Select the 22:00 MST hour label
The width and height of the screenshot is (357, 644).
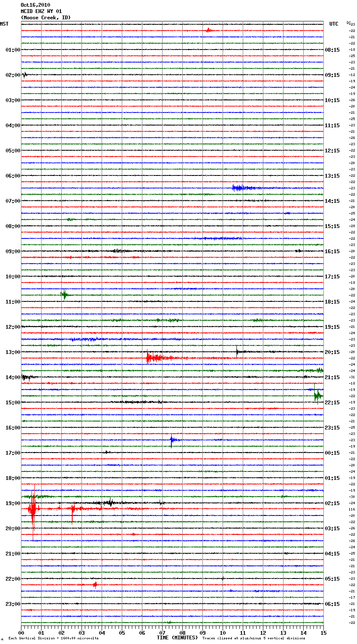pos(13,579)
